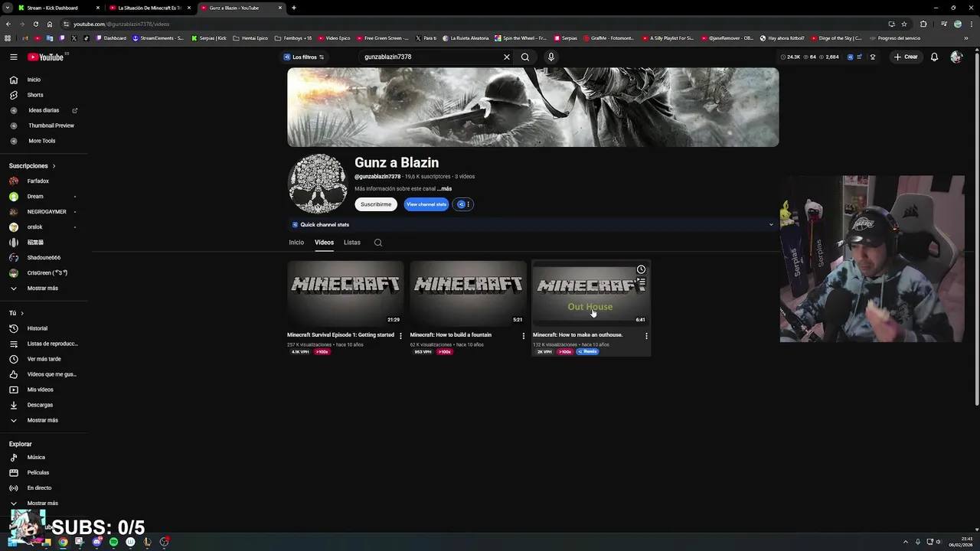Select the channel Vídeos tab
The width and height of the screenshot is (980, 551).
coord(324,243)
